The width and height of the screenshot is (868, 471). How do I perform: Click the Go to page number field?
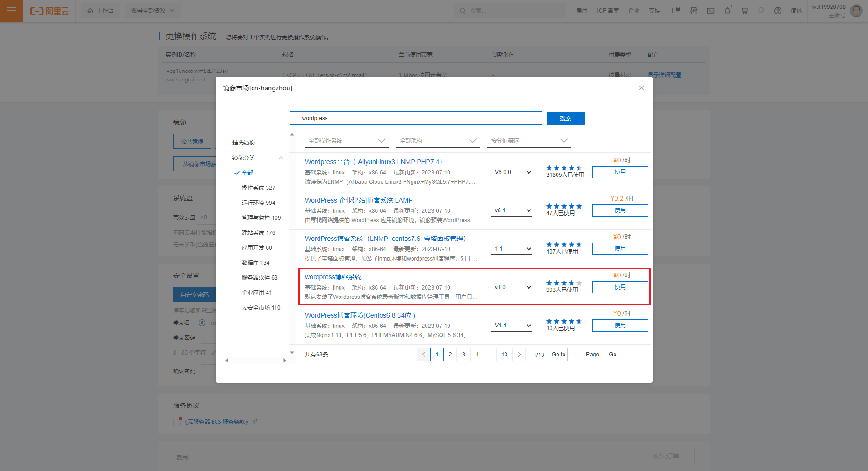[576, 355]
